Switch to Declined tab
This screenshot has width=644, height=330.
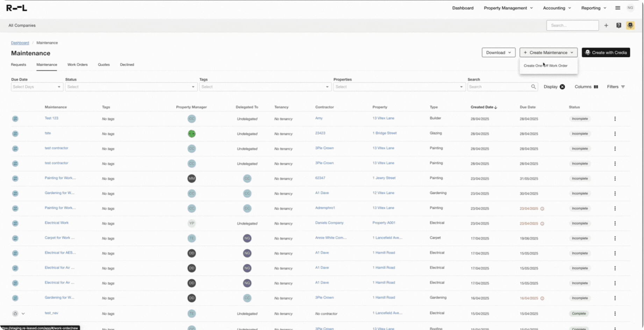127,65
